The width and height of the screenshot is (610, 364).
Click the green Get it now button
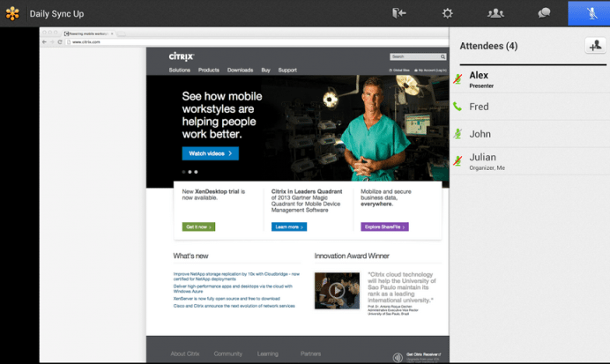click(198, 227)
